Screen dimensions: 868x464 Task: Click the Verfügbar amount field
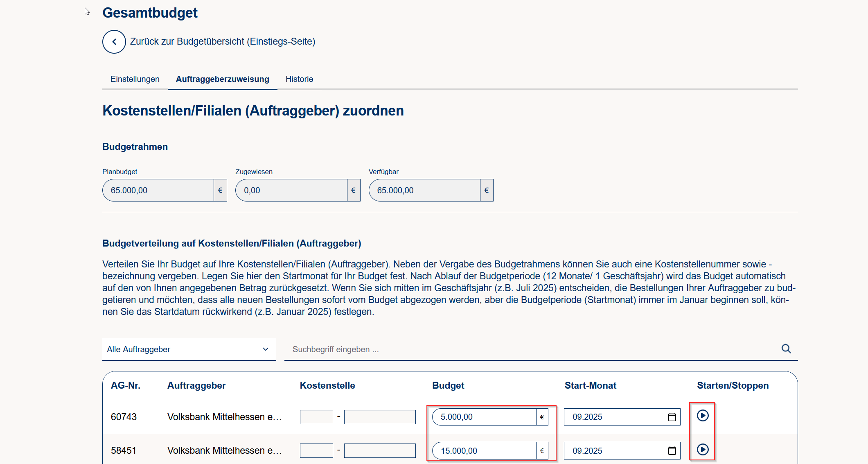(x=424, y=190)
